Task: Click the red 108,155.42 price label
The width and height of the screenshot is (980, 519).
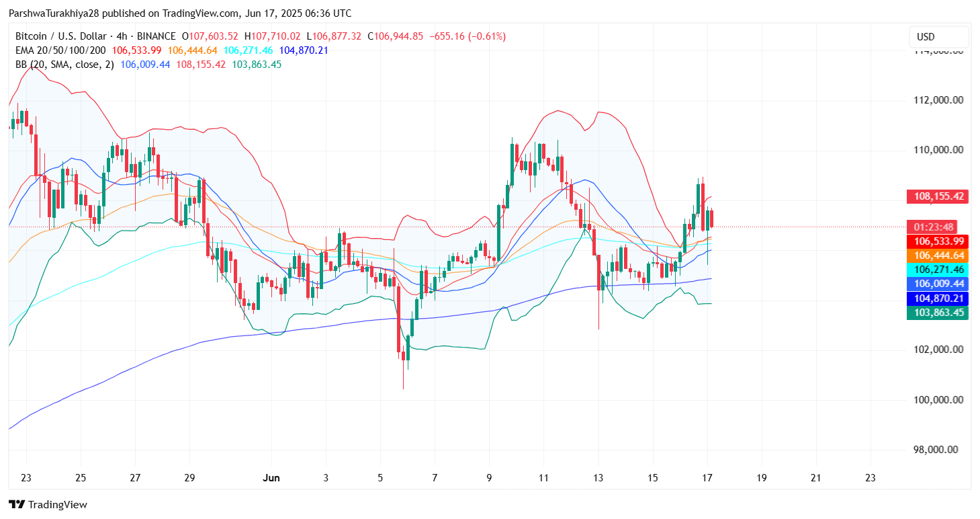Action: click(x=938, y=197)
